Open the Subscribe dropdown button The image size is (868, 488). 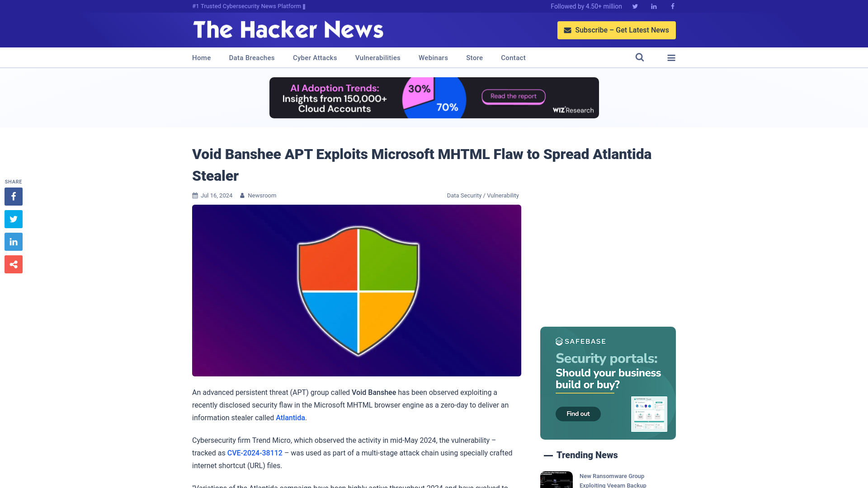tap(617, 30)
